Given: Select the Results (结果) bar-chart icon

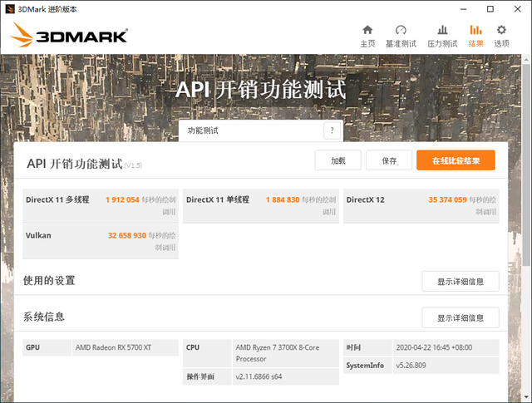Looking at the screenshot, I should 475,30.
